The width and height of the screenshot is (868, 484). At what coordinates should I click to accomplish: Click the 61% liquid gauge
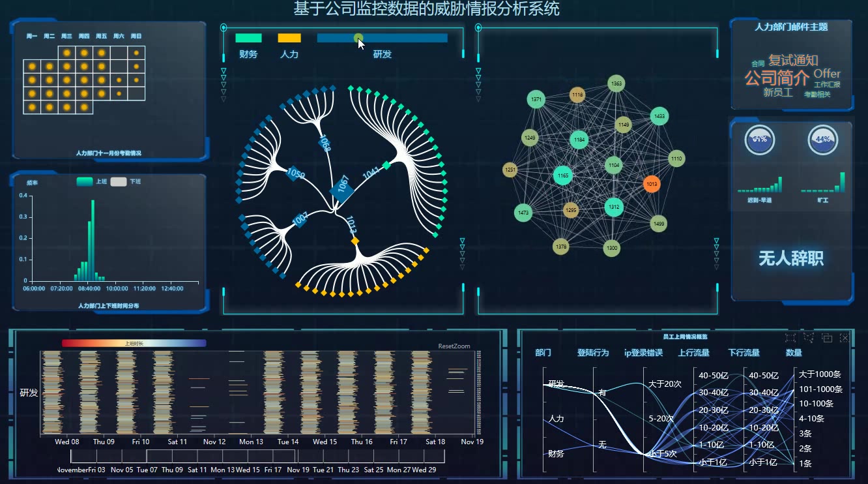pyautogui.click(x=760, y=140)
